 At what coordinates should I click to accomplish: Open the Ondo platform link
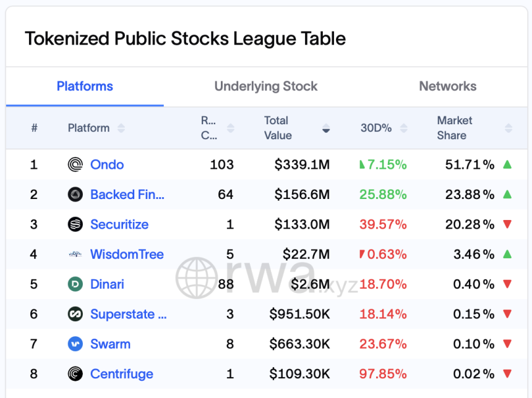pyautogui.click(x=107, y=164)
